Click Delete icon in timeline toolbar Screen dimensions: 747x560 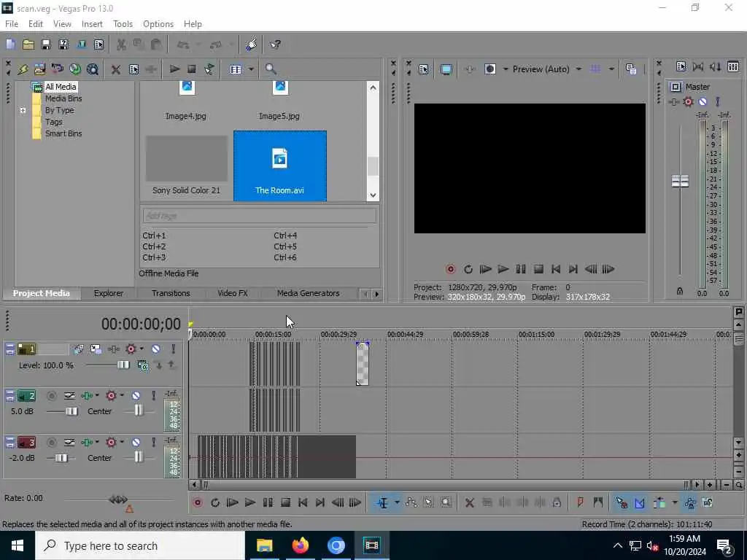[x=469, y=503]
